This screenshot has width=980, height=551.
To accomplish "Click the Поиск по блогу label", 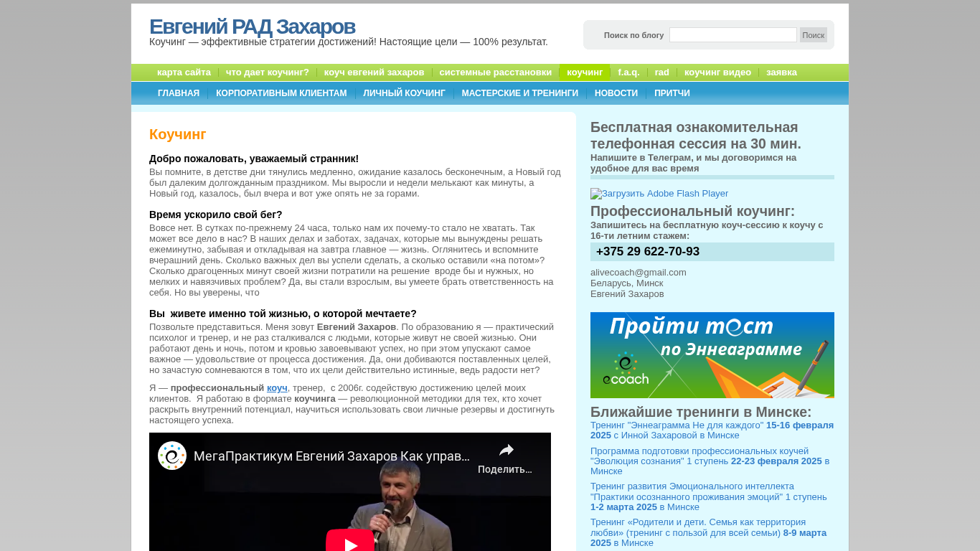I will pyautogui.click(x=633, y=35).
